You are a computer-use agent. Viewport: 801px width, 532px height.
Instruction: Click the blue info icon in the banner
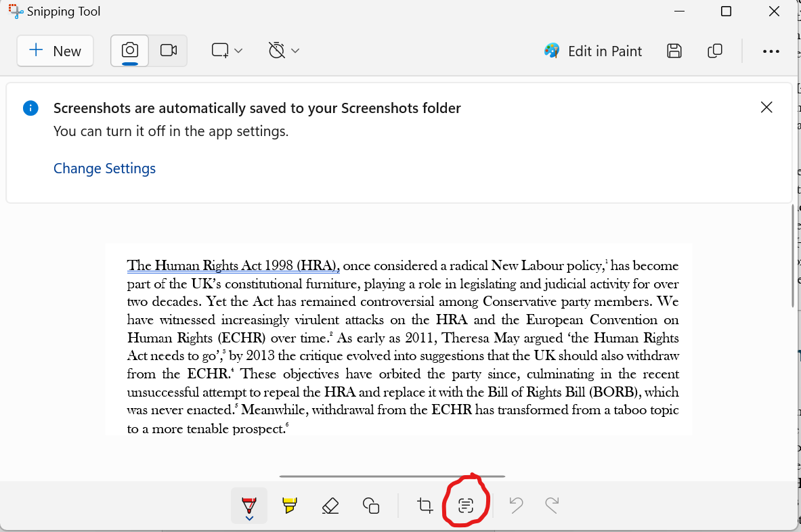tap(30, 108)
